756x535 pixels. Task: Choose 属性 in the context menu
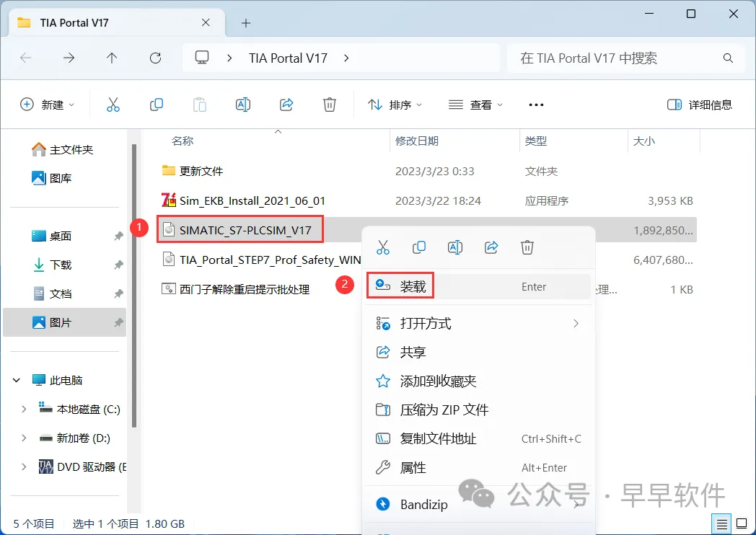478,467
